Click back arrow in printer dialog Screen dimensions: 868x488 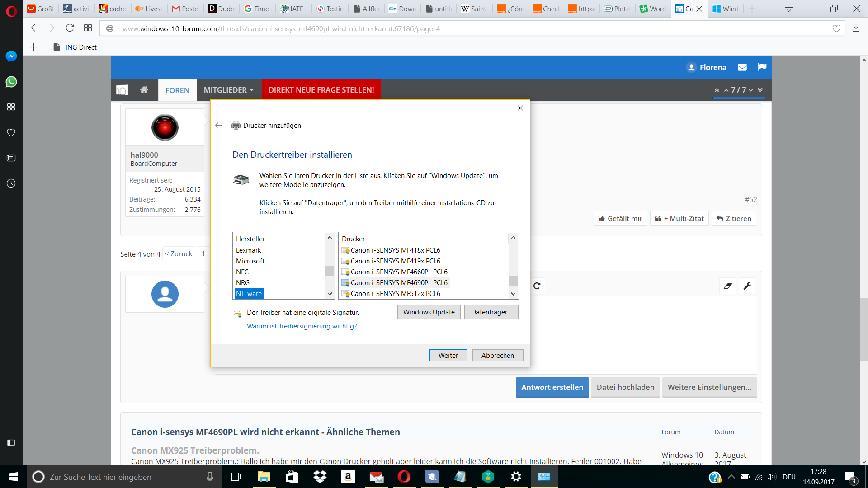pyautogui.click(x=219, y=125)
